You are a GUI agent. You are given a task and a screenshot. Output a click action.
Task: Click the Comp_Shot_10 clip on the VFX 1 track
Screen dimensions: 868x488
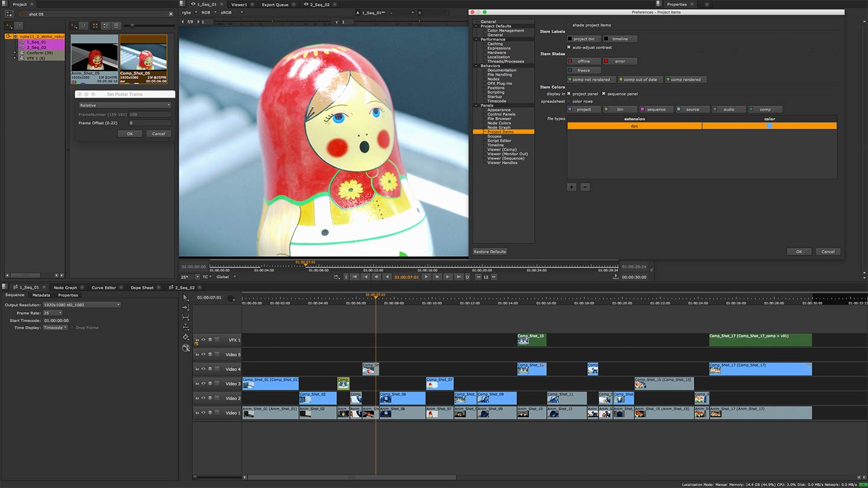[531, 339]
